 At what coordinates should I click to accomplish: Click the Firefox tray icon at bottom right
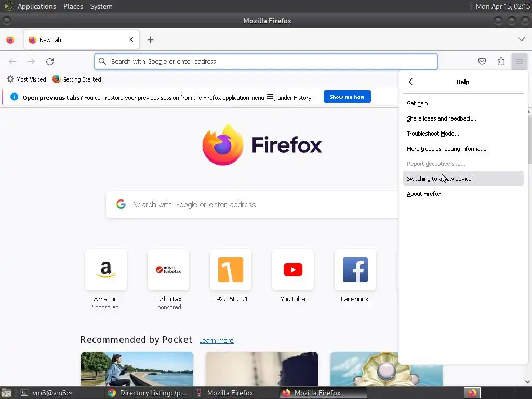click(x=472, y=393)
